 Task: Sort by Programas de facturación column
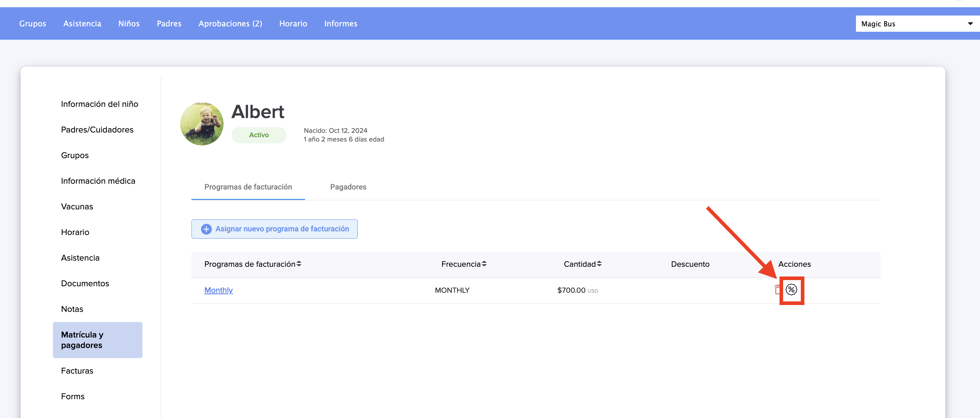[299, 264]
